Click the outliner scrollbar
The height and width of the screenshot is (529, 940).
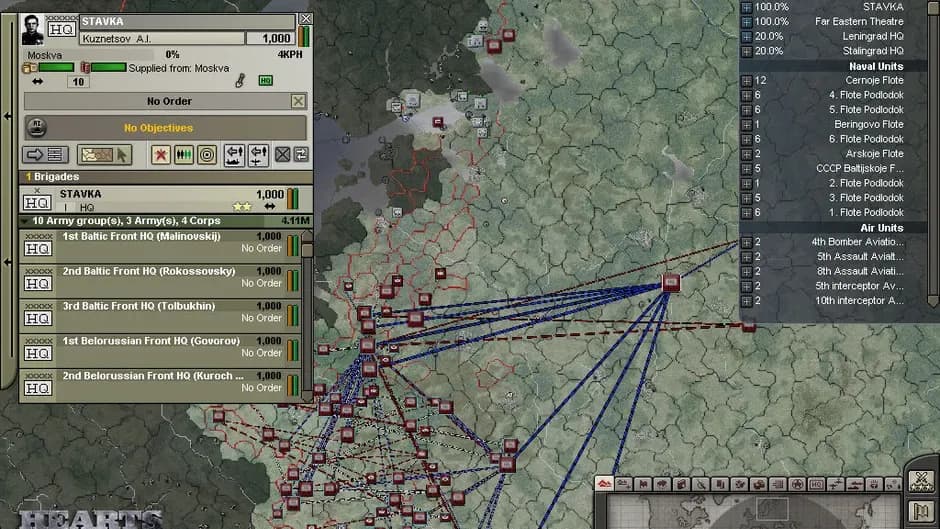point(933,154)
